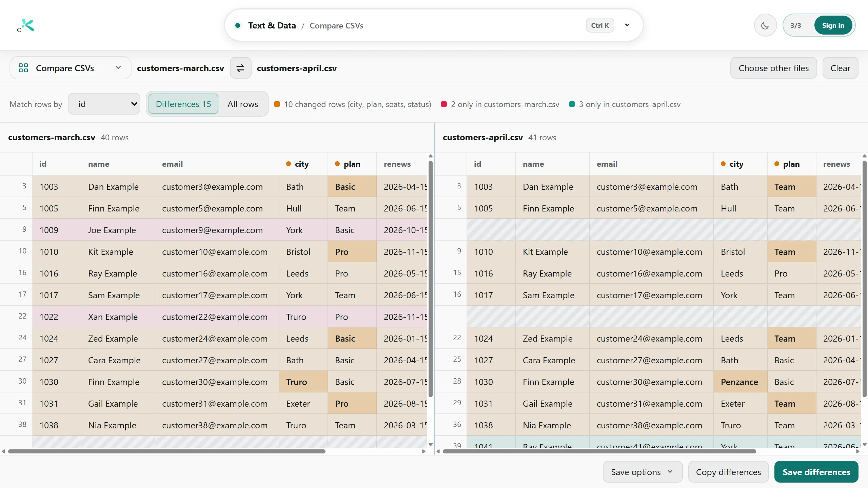Click the 40 rows label

click(115, 137)
